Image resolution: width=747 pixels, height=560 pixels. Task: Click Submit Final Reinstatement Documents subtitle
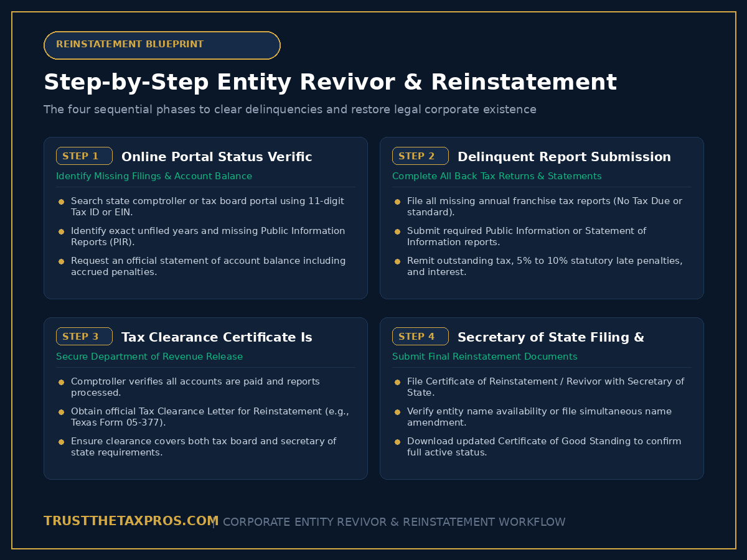484,357
